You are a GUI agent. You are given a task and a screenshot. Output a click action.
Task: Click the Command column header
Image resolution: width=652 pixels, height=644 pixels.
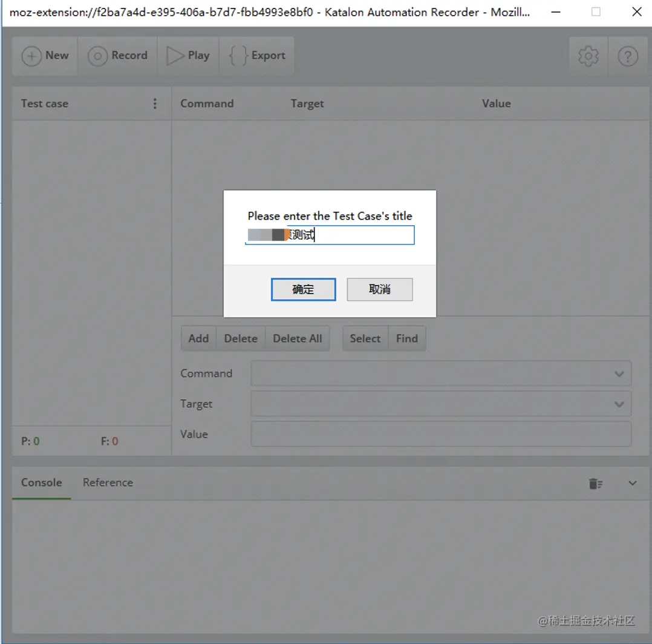207,103
